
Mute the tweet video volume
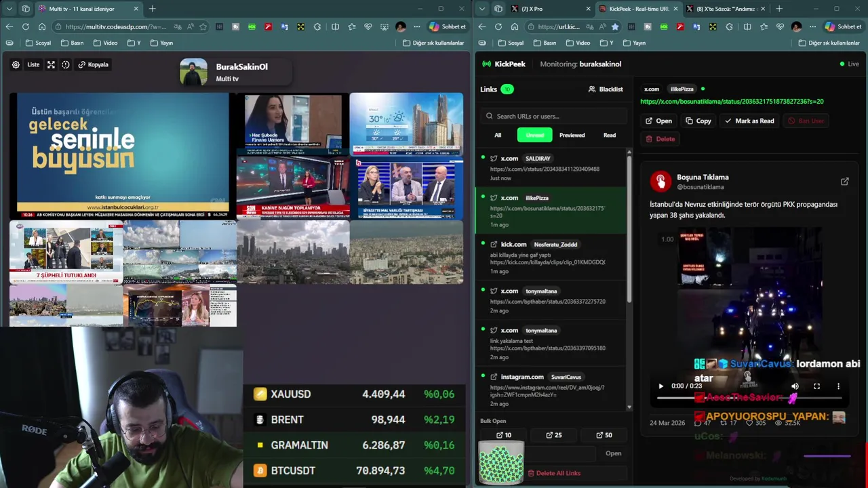pyautogui.click(x=795, y=386)
